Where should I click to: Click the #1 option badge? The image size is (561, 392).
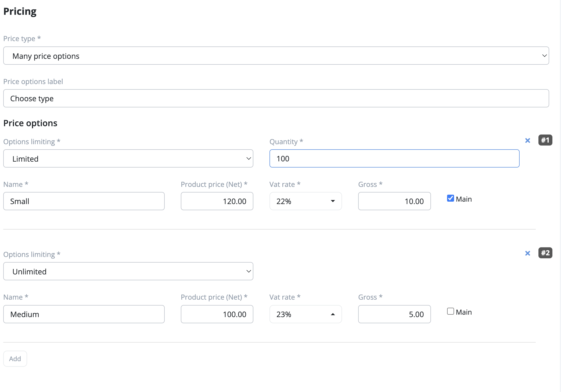coord(545,140)
